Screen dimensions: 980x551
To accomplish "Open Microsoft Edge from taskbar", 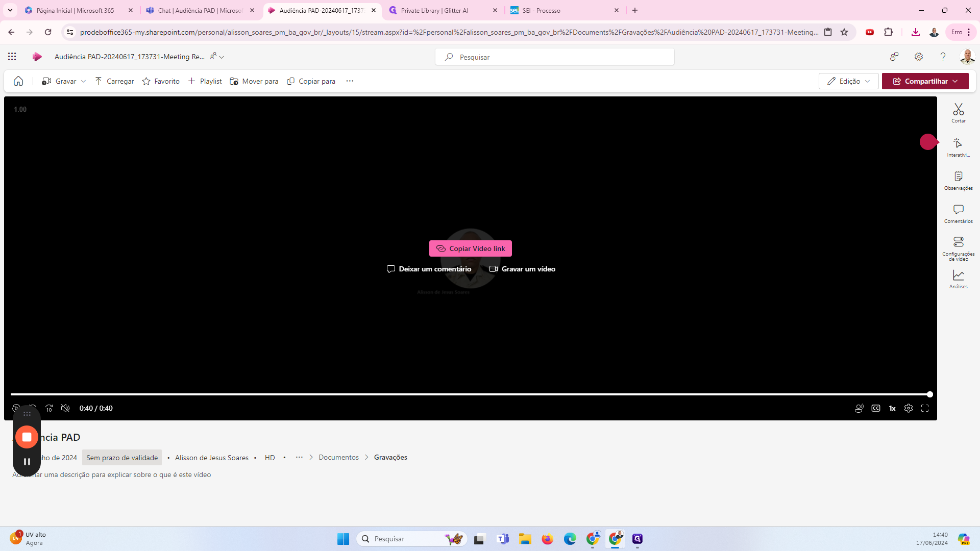I will pos(570,539).
